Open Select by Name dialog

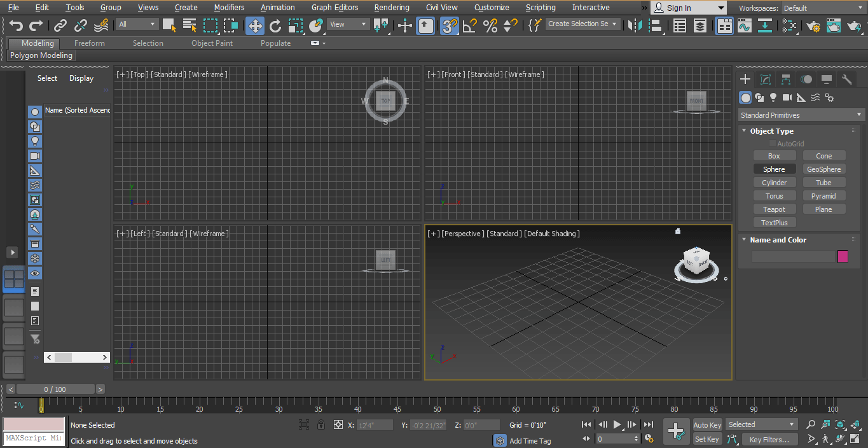(x=189, y=24)
